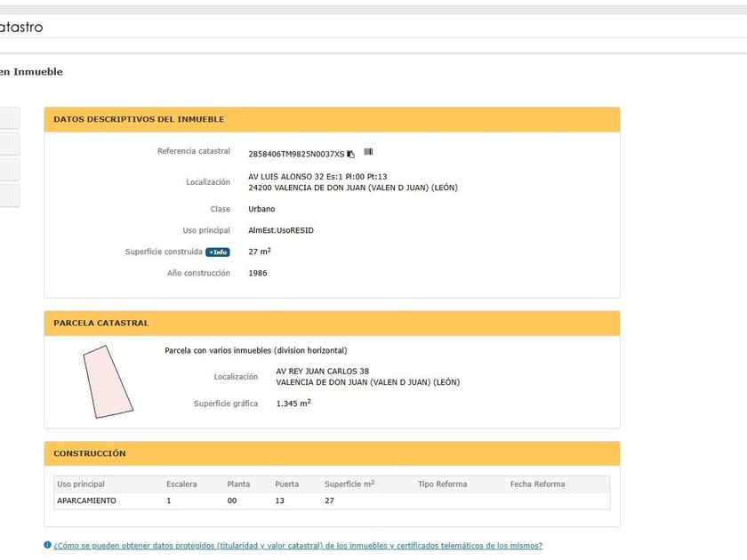Click the Superficie m² column header
747x560 pixels.
click(349, 484)
